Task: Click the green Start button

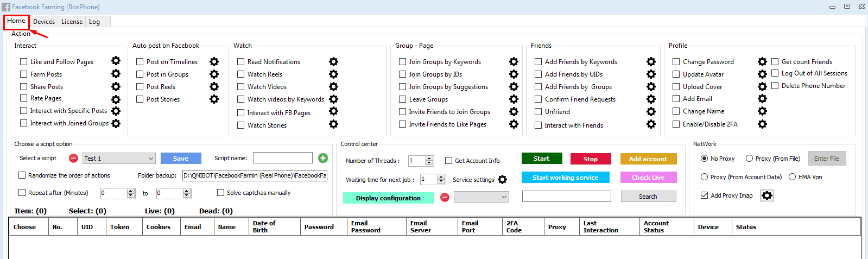Action: point(542,159)
